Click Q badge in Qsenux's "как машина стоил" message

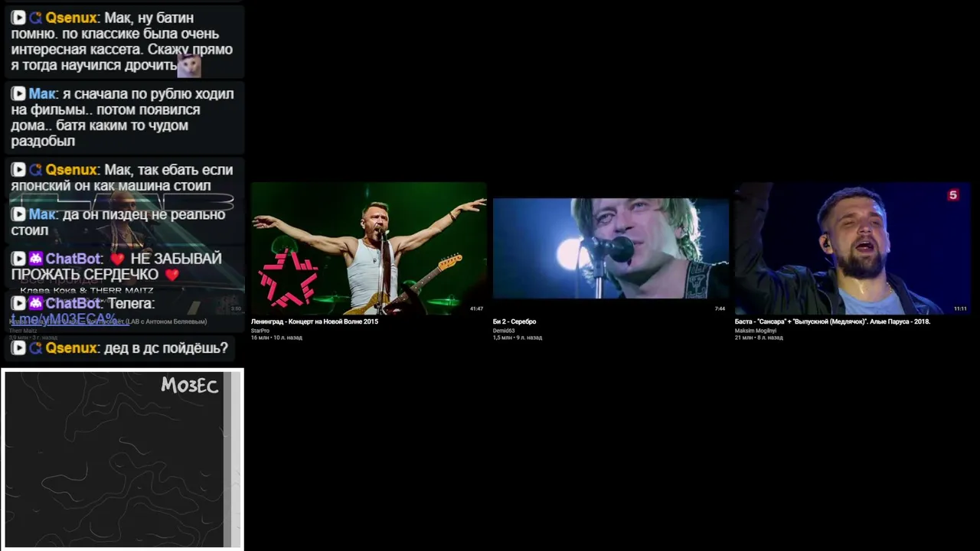coord(35,170)
